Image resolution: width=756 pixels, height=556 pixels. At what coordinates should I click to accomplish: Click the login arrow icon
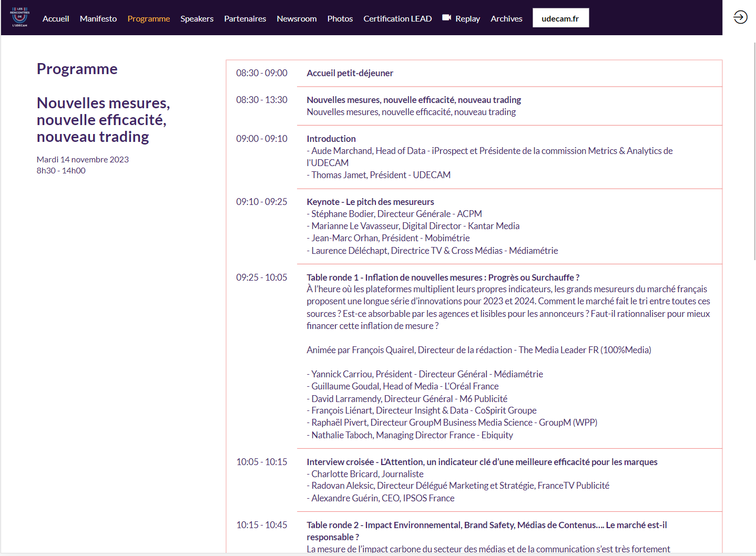740,17
